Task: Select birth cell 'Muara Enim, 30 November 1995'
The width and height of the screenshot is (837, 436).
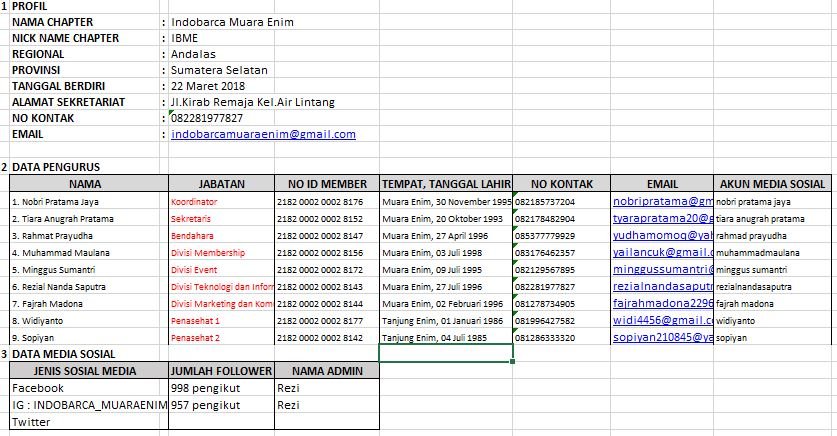Action: coord(446,202)
